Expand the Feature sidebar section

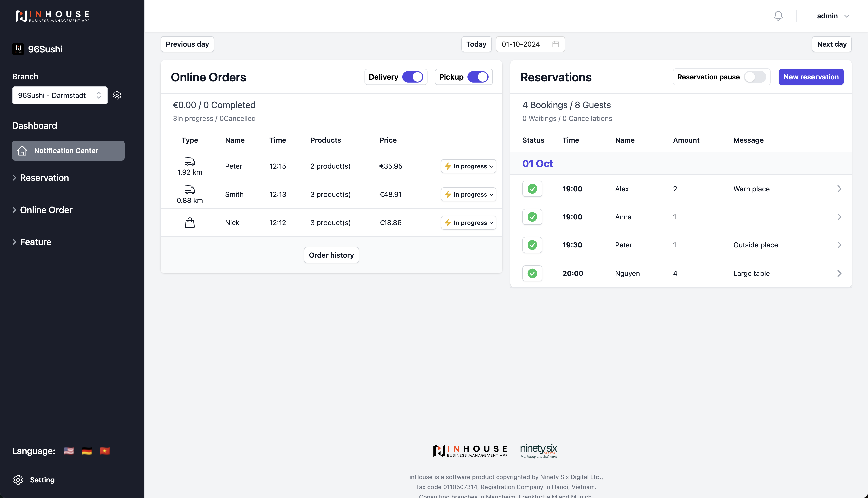32,242
